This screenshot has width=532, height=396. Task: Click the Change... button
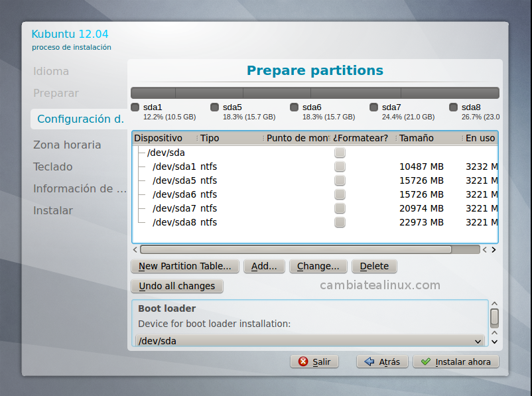pyautogui.click(x=318, y=266)
